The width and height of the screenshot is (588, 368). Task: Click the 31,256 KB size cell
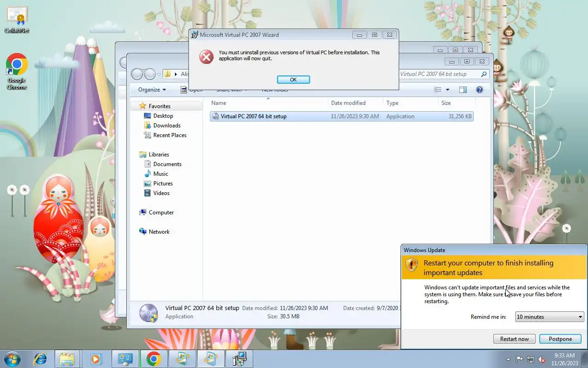click(460, 116)
